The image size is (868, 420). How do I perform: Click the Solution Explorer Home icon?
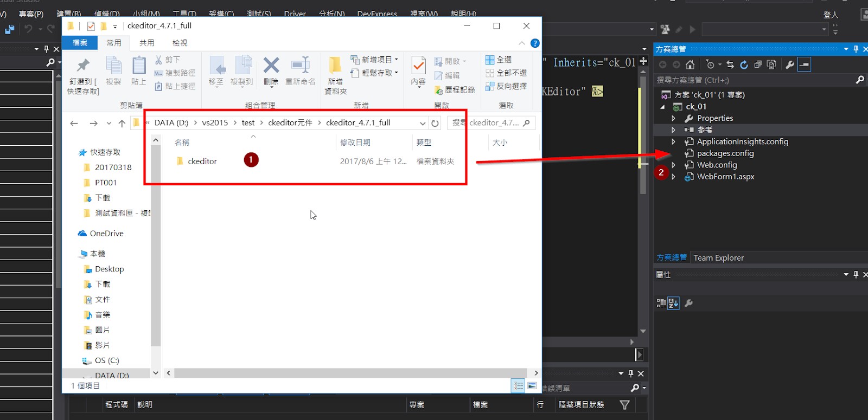click(690, 64)
